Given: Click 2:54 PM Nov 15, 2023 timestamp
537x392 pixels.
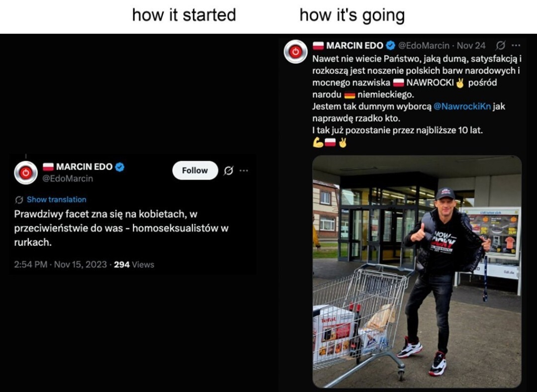Looking at the screenshot, I should [60, 265].
